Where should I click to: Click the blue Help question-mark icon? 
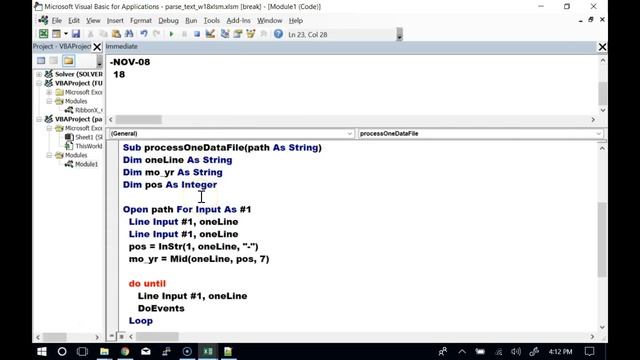pos(278,34)
